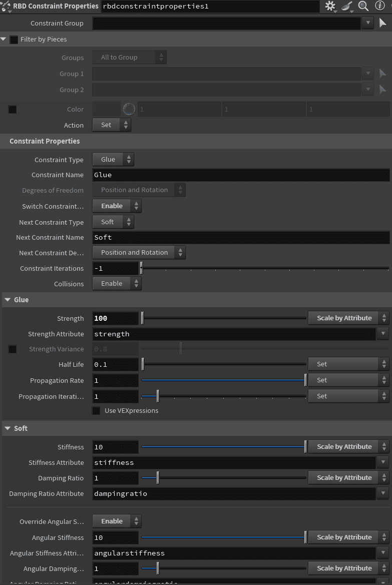Enable the Strength Variance checkbox

click(x=13, y=349)
